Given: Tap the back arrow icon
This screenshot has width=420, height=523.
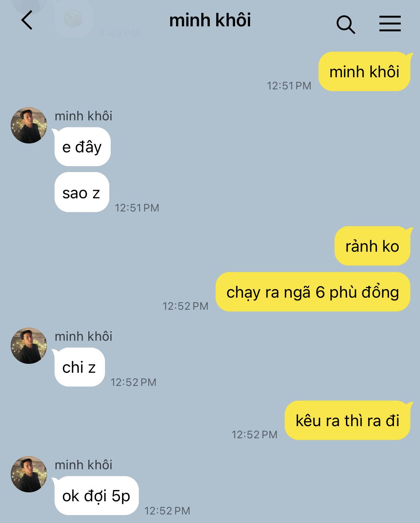Looking at the screenshot, I should 27,20.
